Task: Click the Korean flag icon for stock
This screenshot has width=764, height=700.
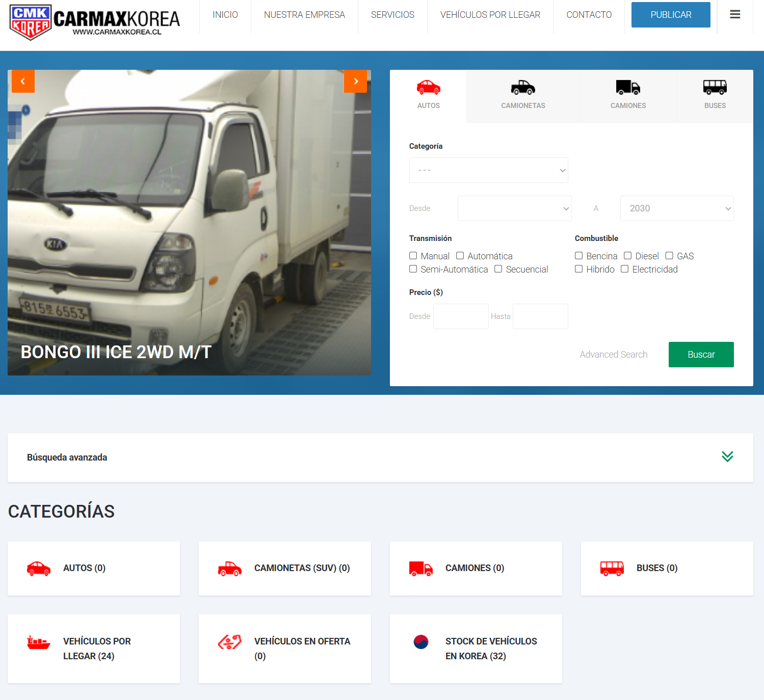Action: [421, 642]
